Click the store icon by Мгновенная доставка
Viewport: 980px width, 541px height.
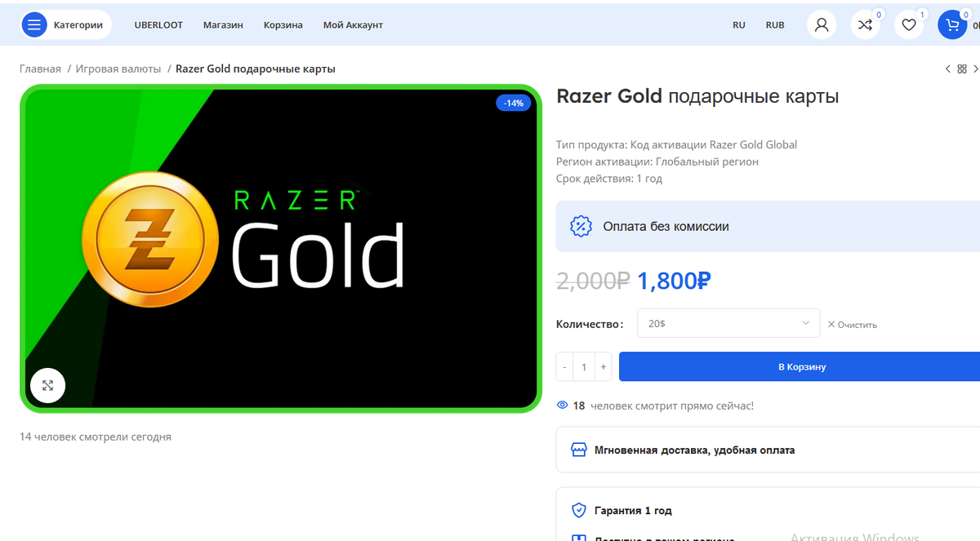[578, 450]
